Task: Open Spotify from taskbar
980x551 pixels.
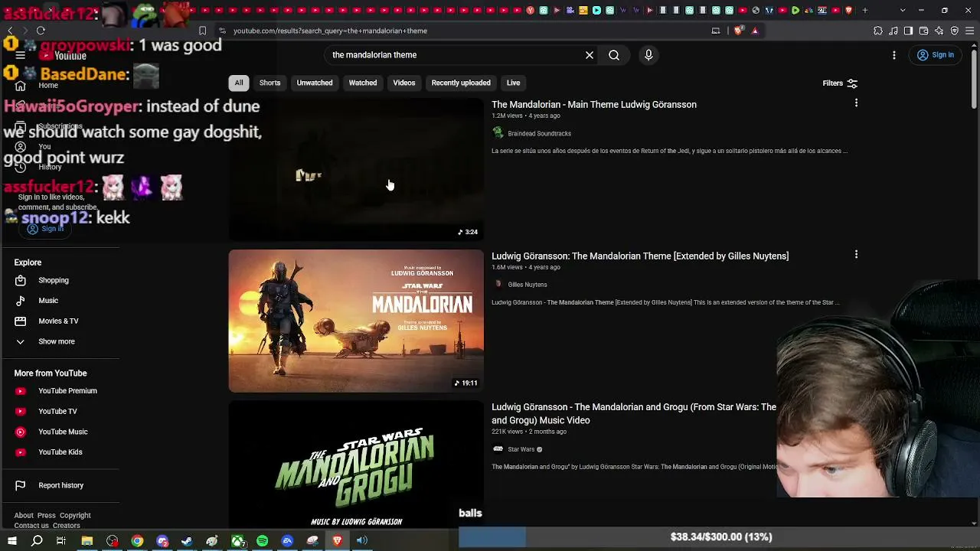Action: pyautogui.click(x=263, y=541)
